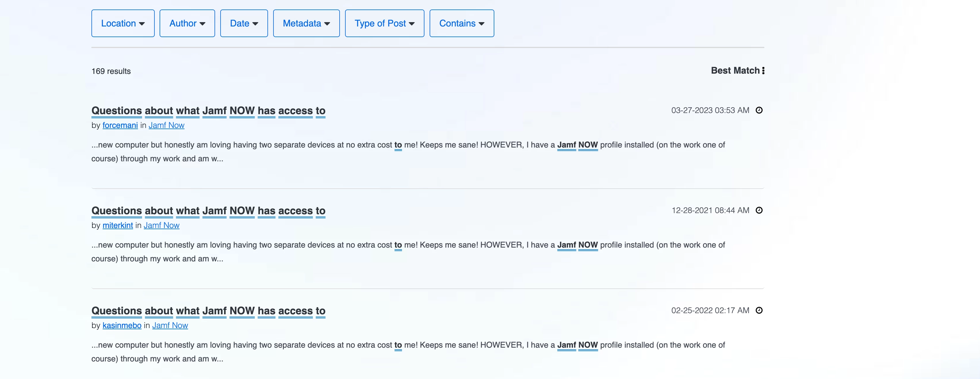Open the Best Match sort options
Image resolution: width=980 pixels, height=379 pixels.
click(737, 70)
